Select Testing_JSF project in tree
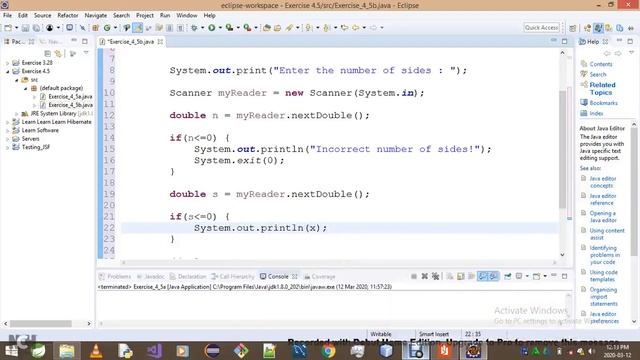 (36, 147)
